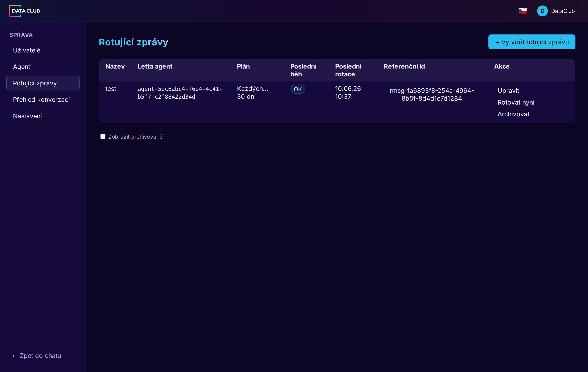Screen dimensions: 588x372
Task: Click the SPRÁVA sidebar heading
Action: 21,35
